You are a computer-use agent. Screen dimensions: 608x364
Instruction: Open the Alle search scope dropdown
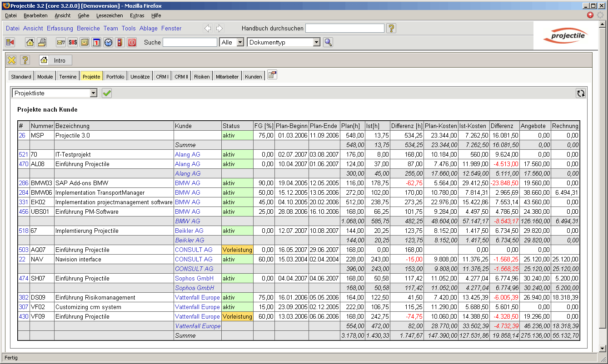tap(239, 42)
